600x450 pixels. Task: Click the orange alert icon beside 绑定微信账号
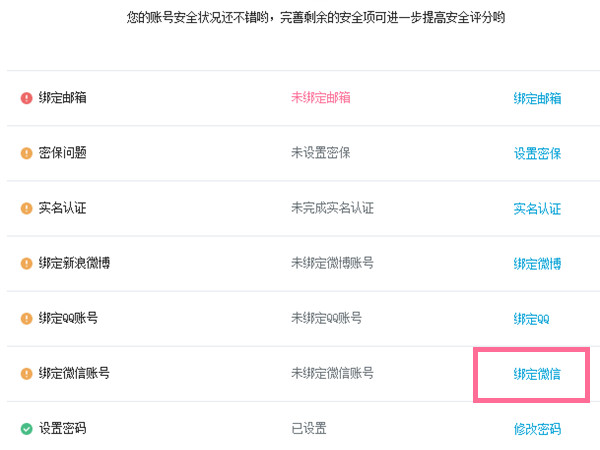coord(26,373)
